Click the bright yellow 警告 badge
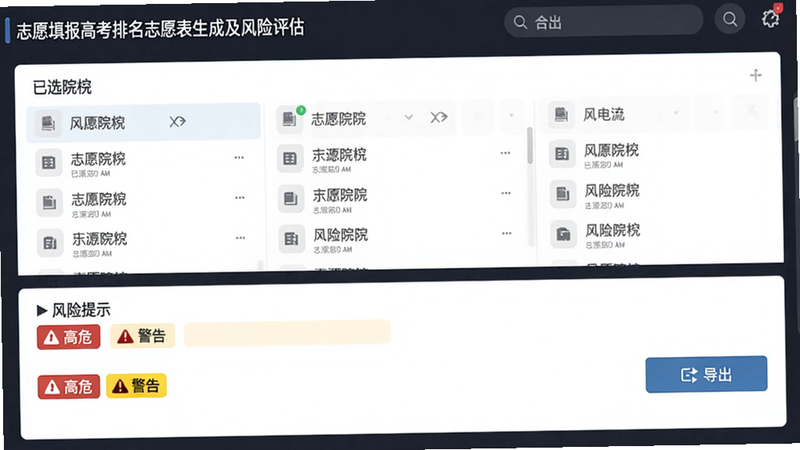Viewport: 800px width, 450px height. (136, 385)
